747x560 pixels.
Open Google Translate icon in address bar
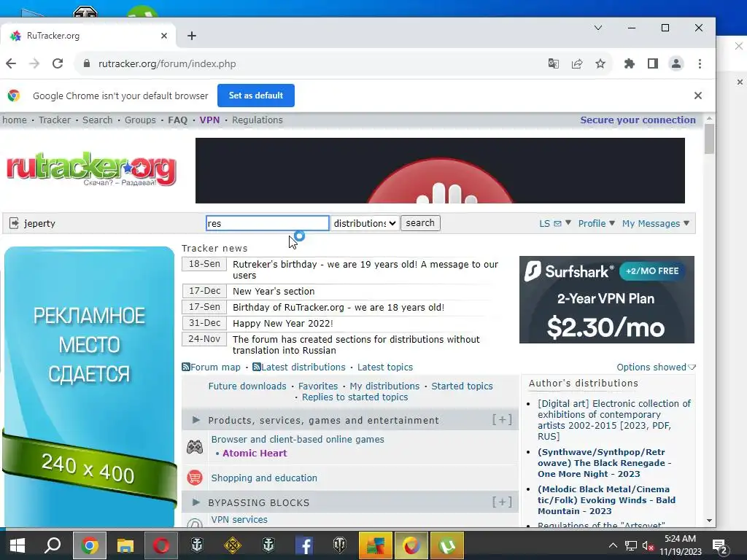point(553,63)
